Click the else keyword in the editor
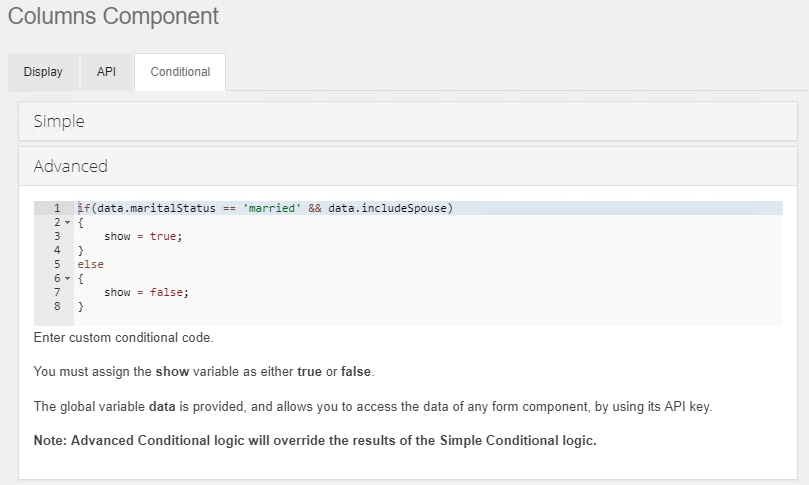This screenshot has width=809, height=485. (90, 264)
